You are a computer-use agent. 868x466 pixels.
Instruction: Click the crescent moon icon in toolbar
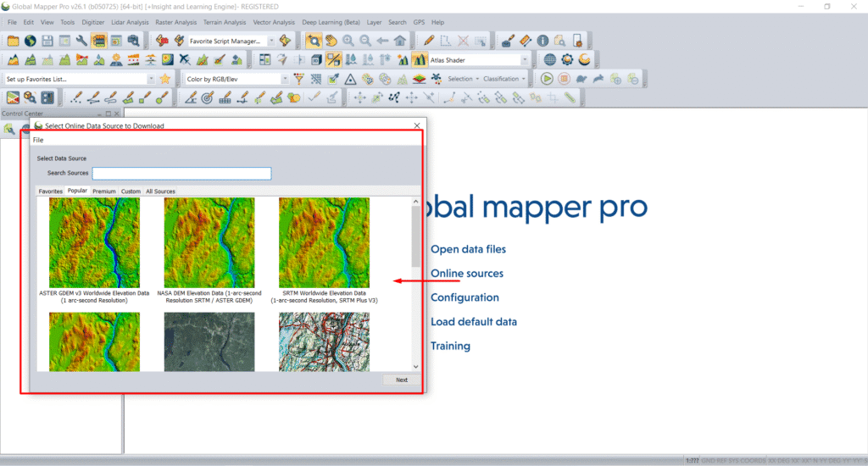(x=584, y=60)
